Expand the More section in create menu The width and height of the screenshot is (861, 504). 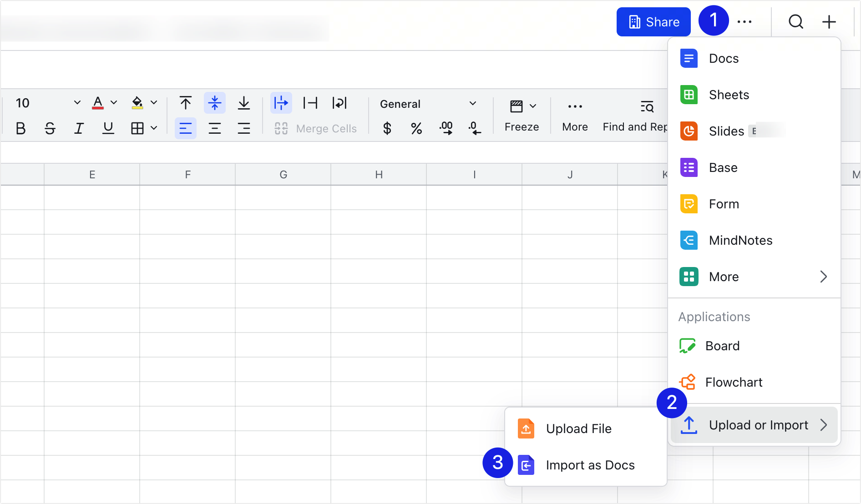pos(755,277)
